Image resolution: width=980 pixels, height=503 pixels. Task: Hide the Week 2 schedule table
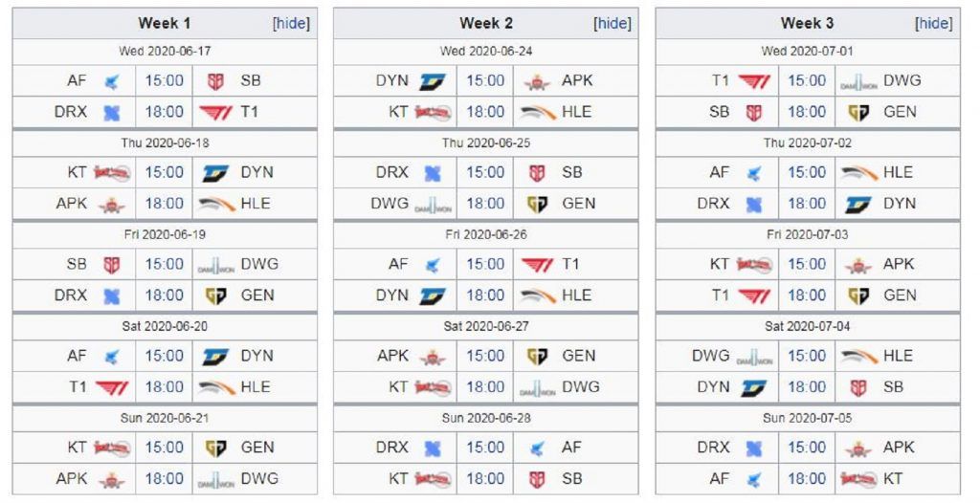[612, 23]
